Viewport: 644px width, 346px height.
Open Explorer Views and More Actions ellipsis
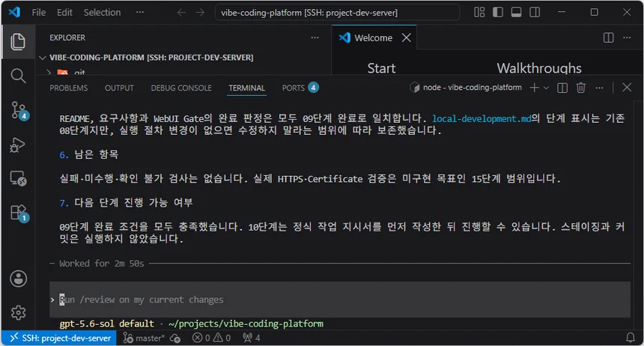(x=315, y=37)
